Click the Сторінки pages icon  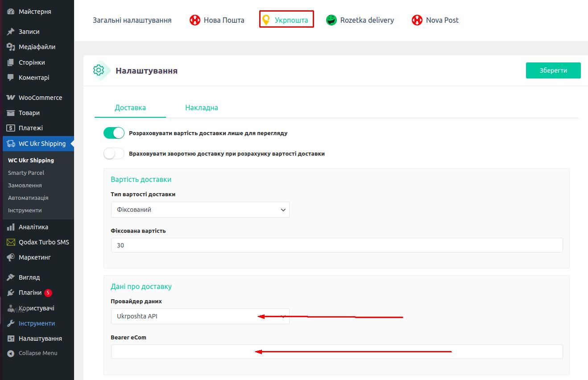tap(11, 62)
